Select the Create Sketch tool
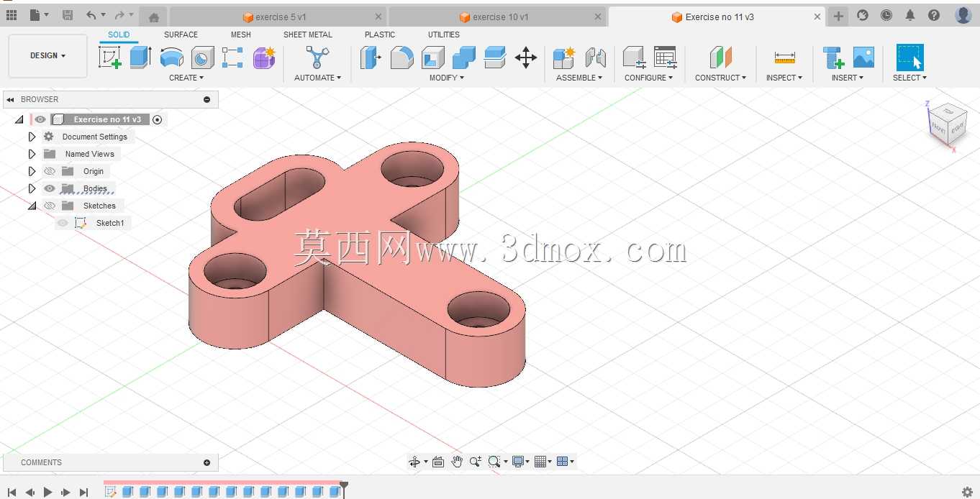Screen dimensions: 980x499 click(x=110, y=58)
